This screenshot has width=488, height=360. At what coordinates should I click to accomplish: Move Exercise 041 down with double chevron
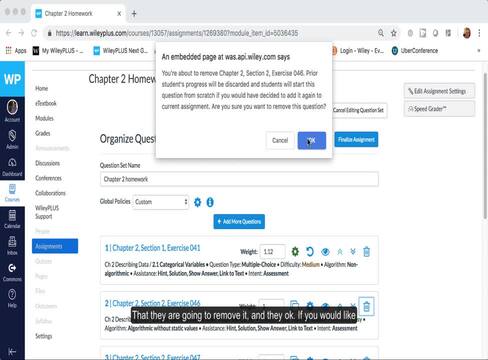coord(353,252)
